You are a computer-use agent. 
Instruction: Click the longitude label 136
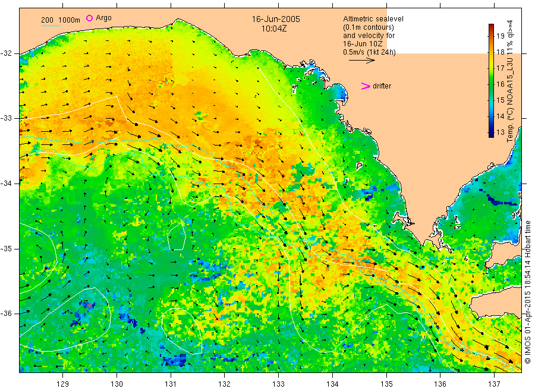click(440, 384)
